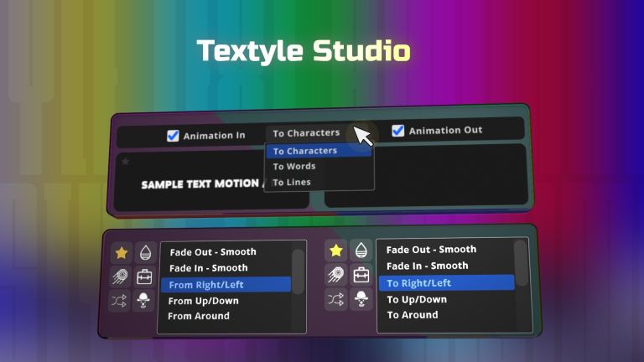
Task: Click the star favorites icon in left panel
Action: tap(121, 253)
